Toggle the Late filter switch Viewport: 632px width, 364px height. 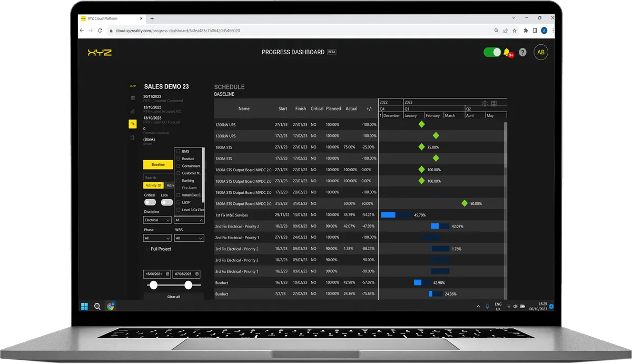pos(167,202)
